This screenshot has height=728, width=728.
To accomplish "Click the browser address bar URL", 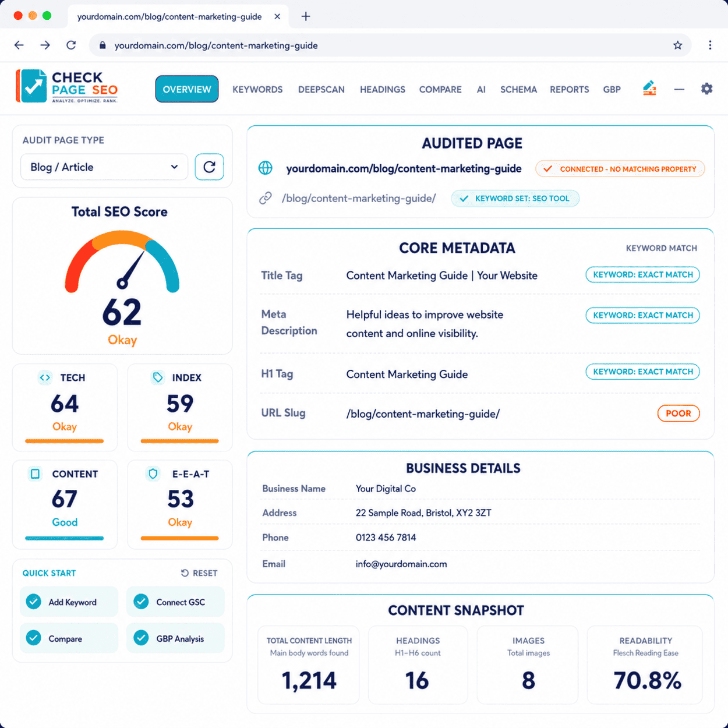I will (x=216, y=45).
